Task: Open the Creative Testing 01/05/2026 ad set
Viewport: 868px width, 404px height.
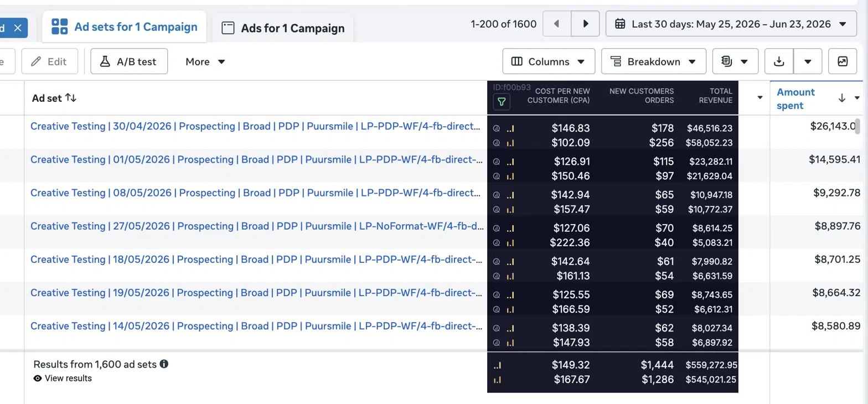Action: point(256,159)
